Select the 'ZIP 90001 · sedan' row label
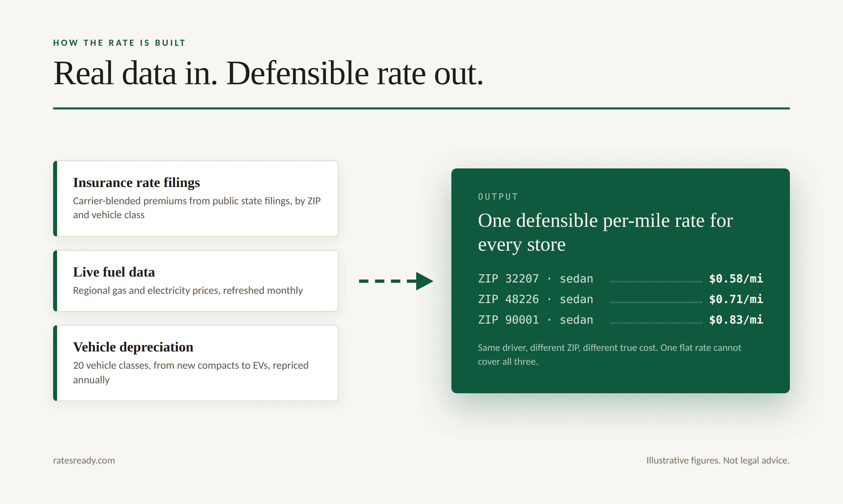The width and height of the screenshot is (843, 504). (535, 320)
